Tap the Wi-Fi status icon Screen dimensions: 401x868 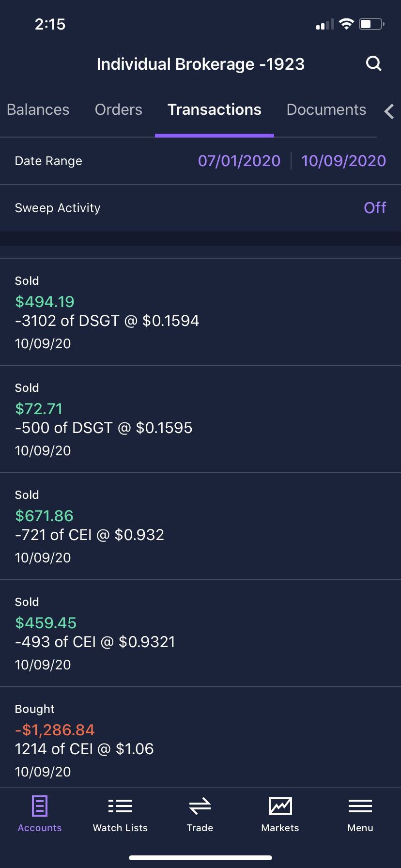tap(346, 24)
